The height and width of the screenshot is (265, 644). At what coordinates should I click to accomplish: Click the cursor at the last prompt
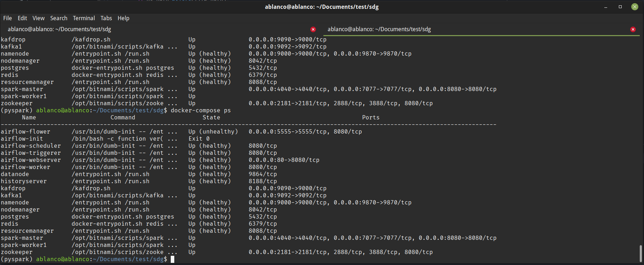click(x=173, y=259)
